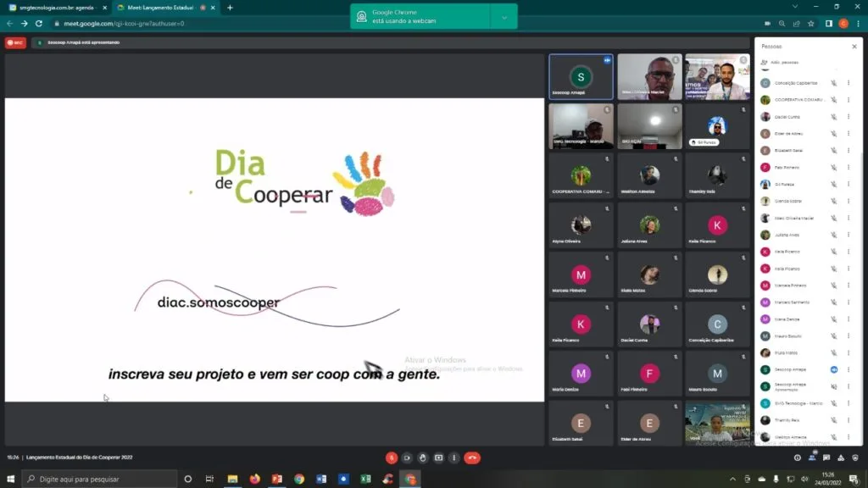
Task: Click the speaking indicator for Sescoop Amapá
Action: coord(834,369)
